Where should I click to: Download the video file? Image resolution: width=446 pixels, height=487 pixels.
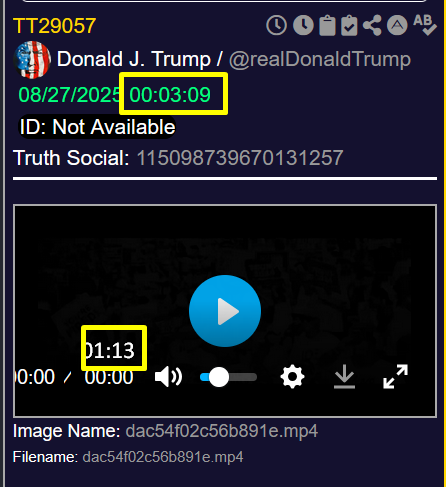[x=344, y=377]
